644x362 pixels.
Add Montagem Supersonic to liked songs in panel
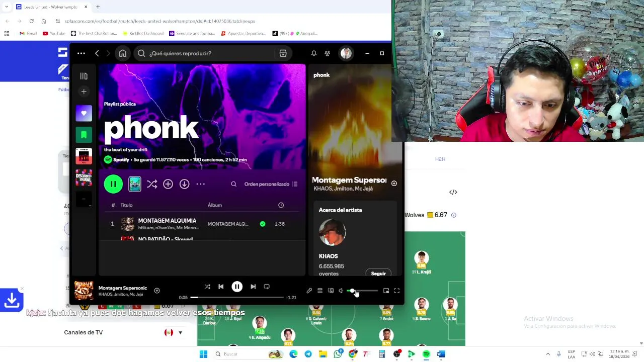coord(394,184)
